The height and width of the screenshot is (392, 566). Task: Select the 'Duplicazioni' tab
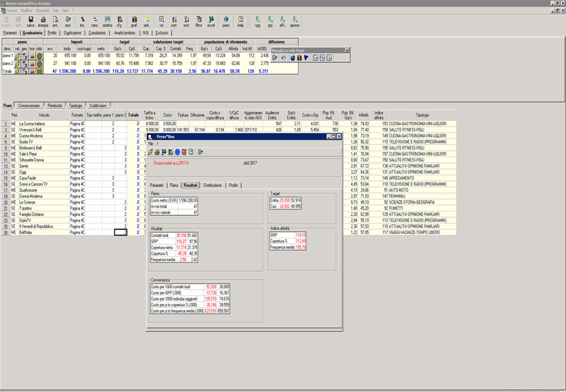73,33
